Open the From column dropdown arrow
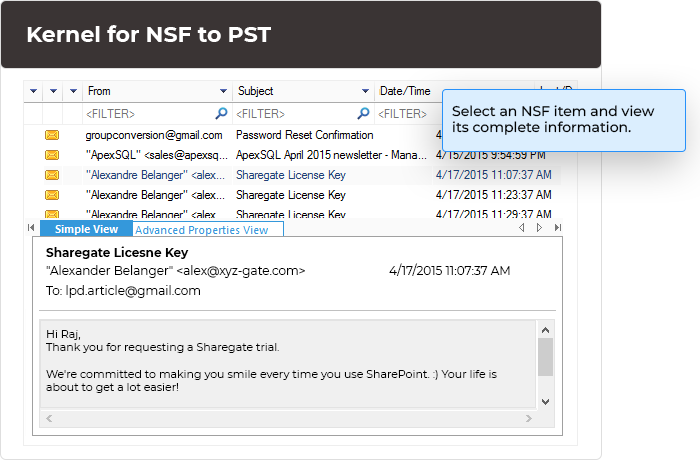This screenshot has height=460, width=700. [224, 91]
